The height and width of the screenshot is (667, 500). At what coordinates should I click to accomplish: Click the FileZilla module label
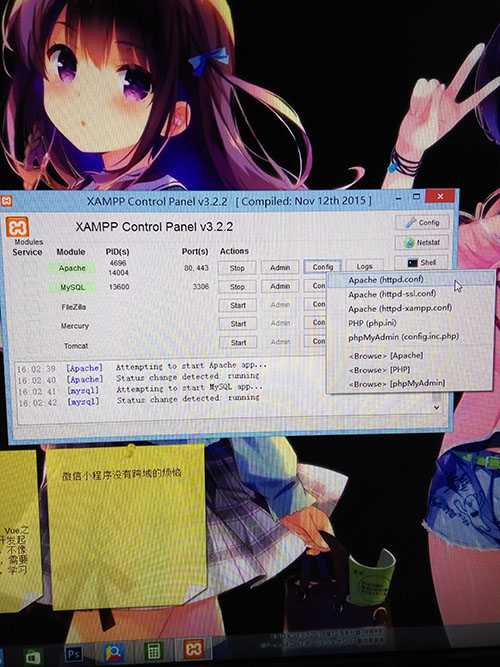pos(74,307)
